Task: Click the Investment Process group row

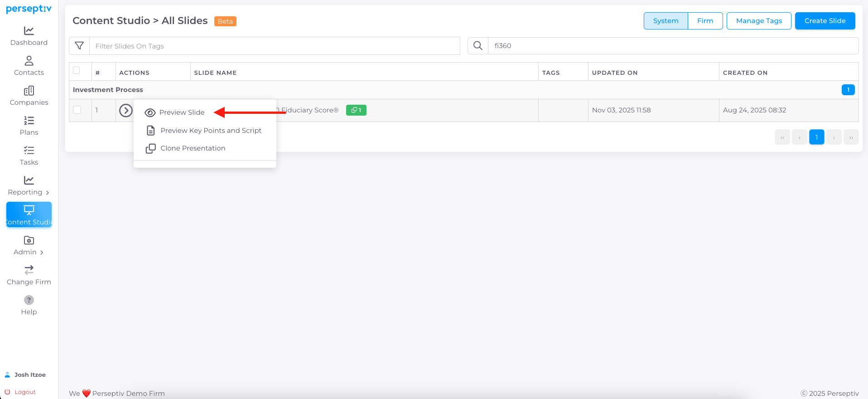Action: pos(463,90)
